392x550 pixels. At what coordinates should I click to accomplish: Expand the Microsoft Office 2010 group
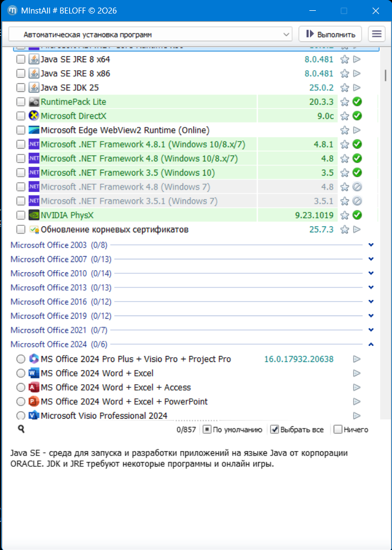pos(371,273)
